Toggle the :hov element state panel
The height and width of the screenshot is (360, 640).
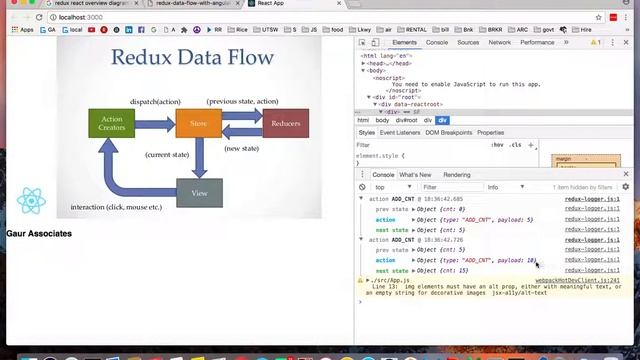497,145
